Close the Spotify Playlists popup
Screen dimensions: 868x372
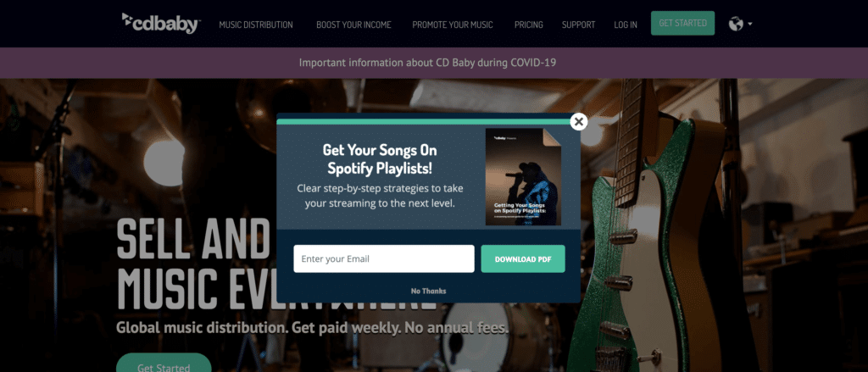pos(578,122)
